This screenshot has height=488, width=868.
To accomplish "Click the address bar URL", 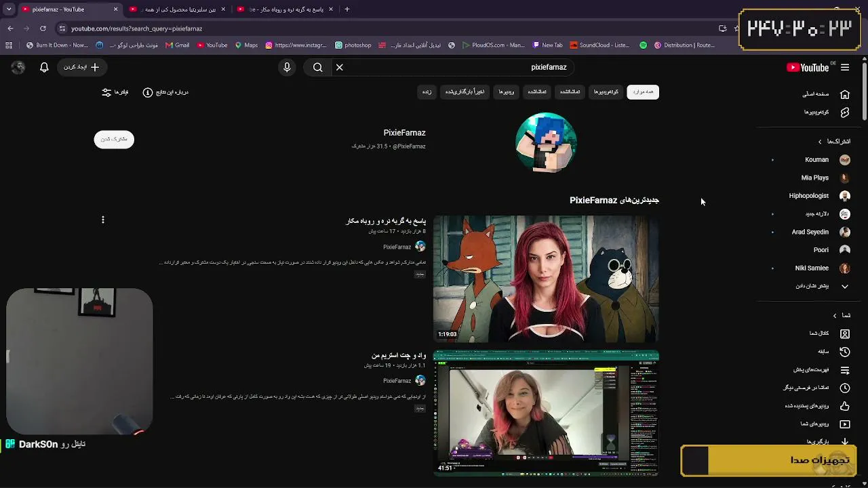I will [x=136, y=28].
